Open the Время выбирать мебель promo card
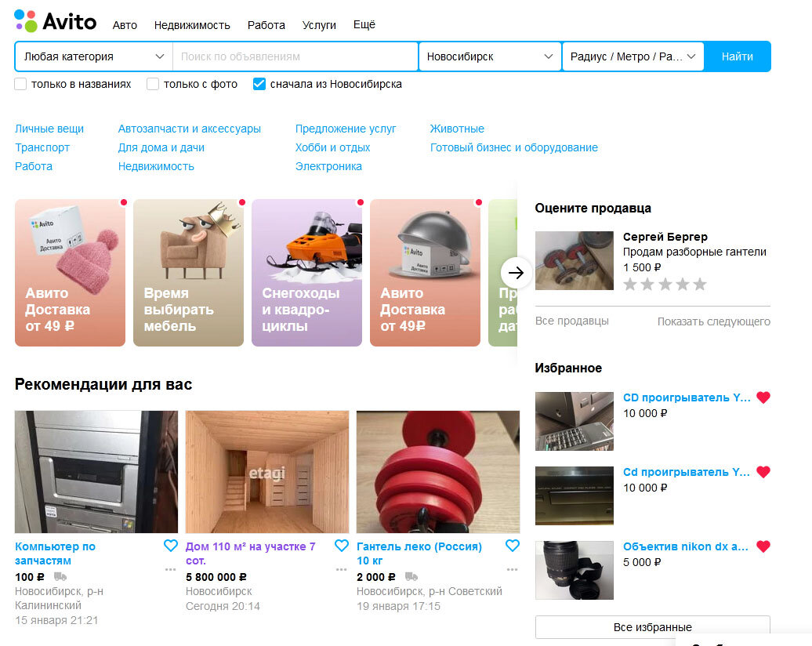Image resolution: width=812 pixels, height=646 pixels. 188,273
